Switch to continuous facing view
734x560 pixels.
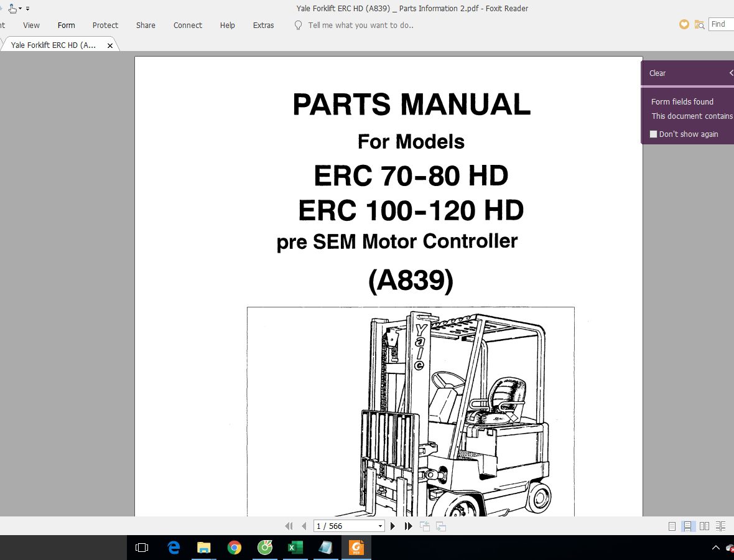click(720, 526)
